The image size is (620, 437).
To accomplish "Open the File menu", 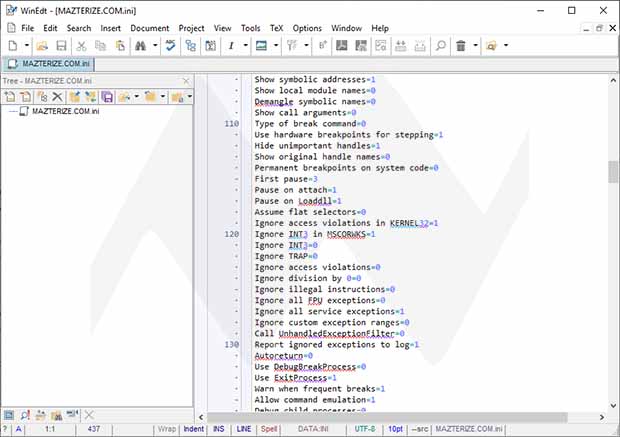I will [27, 28].
